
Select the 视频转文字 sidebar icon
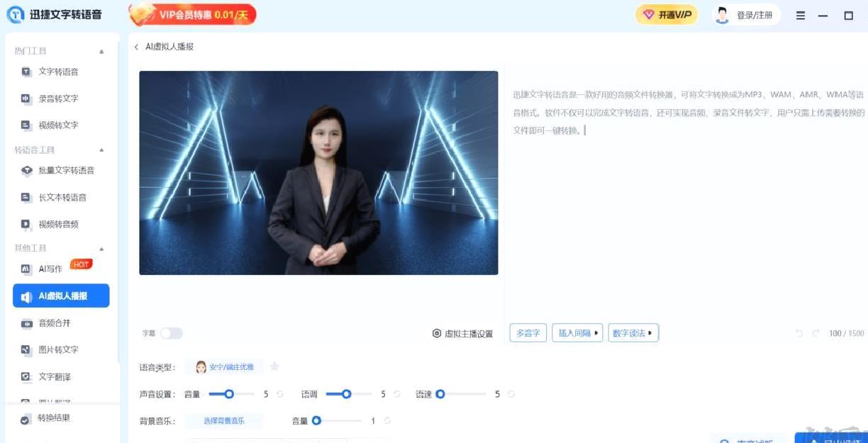click(26, 125)
